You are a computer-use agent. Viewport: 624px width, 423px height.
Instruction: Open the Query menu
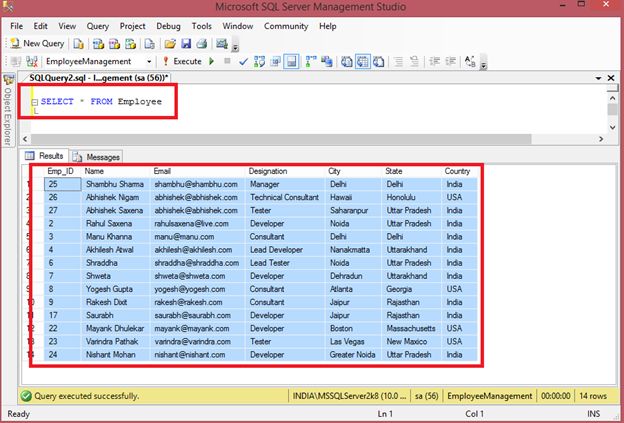click(x=97, y=25)
